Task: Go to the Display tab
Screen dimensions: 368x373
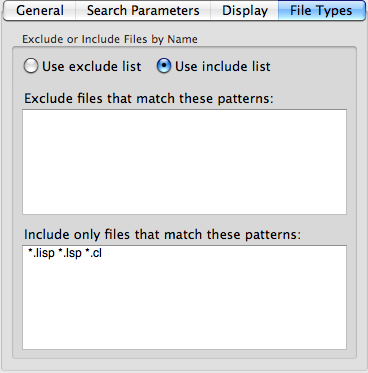Action: coord(245,10)
